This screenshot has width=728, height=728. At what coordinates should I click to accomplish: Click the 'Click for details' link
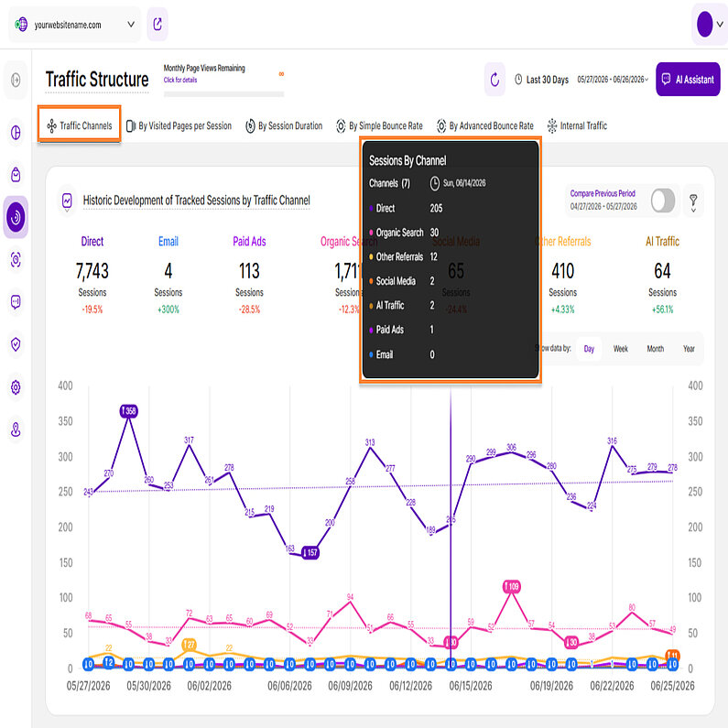180,80
